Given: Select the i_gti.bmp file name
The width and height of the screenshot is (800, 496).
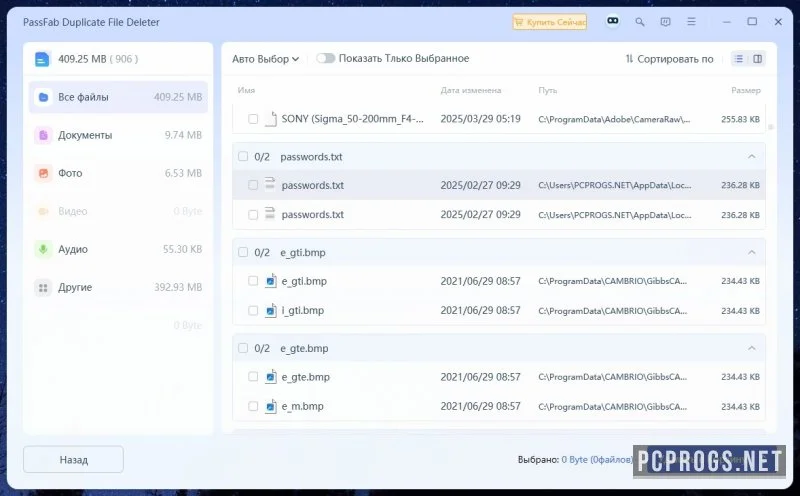Looking at the screenshot, I should click(x=303, y=310).
